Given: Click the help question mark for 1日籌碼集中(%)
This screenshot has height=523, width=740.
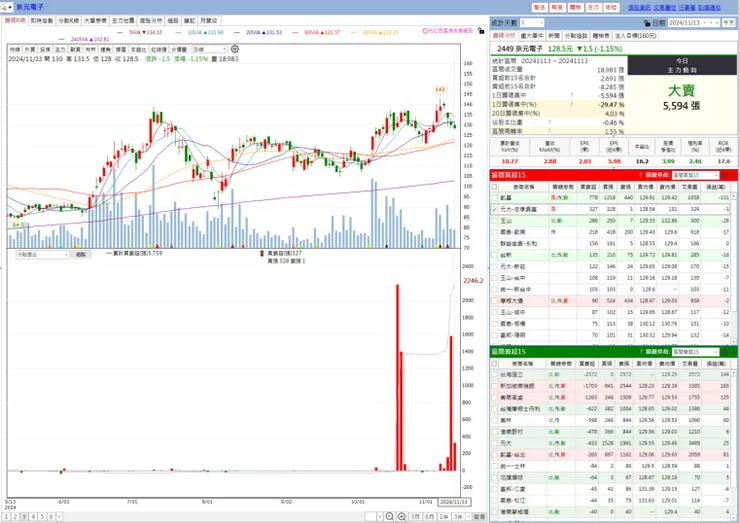Looking at the screenshot, I should tap(572, 104).
